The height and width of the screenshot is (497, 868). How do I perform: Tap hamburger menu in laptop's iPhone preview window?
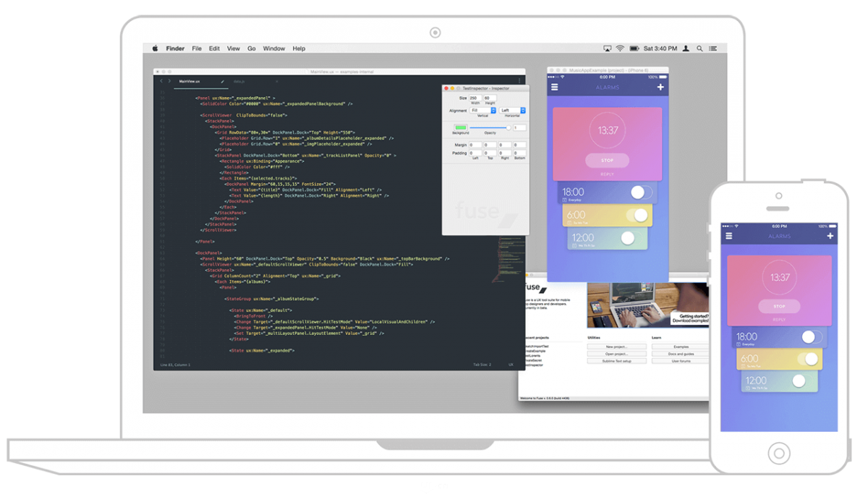pyautogui.click(x=555, y=88)
